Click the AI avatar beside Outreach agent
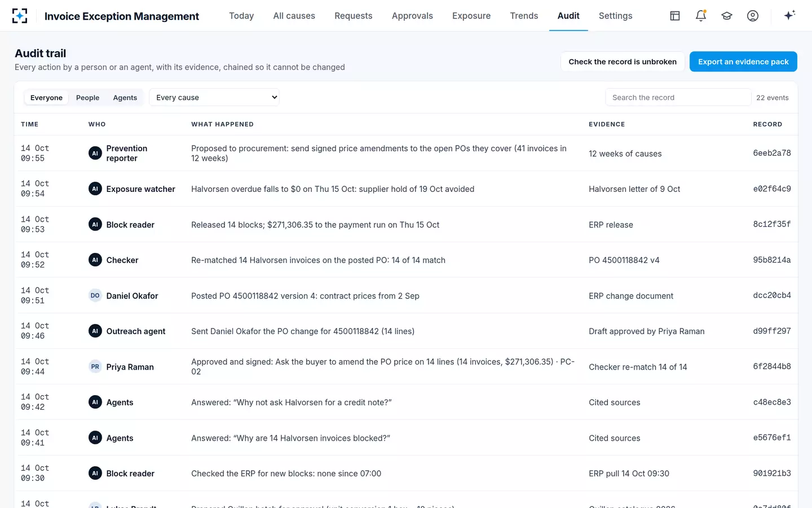Viewport: 812px width, 508px height. coord(95,331)
